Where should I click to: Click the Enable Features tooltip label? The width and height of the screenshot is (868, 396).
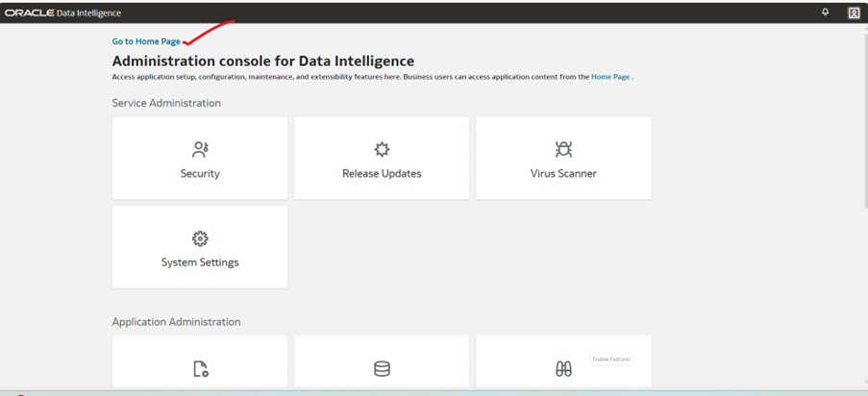pyautogui.click(x=611, y=359)
